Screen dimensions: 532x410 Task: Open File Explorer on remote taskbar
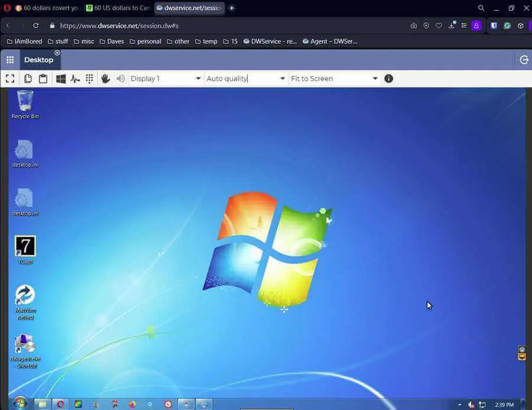click(x=43, y=404)
